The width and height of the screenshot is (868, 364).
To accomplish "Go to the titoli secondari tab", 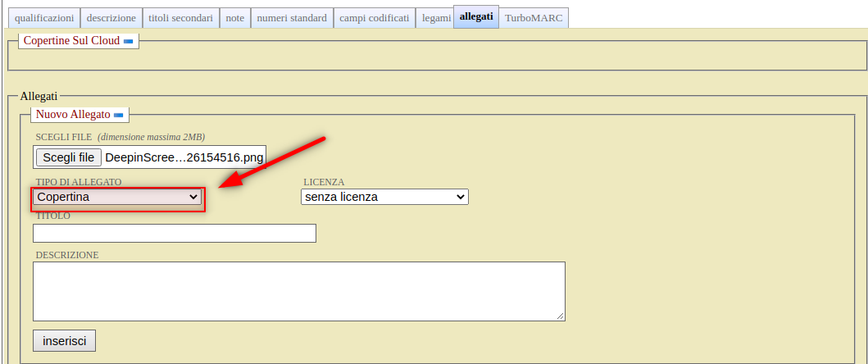I will 180,18.
